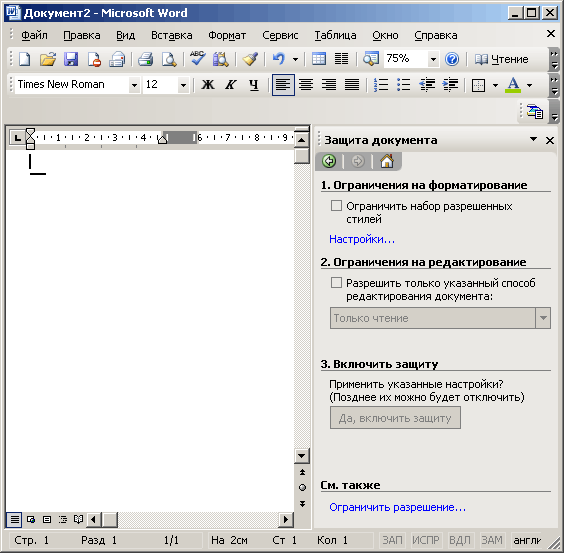The height and width of the screenshot is (553, 564).
Task: Apply font color A swatch
Action: (x=513, y=85)
